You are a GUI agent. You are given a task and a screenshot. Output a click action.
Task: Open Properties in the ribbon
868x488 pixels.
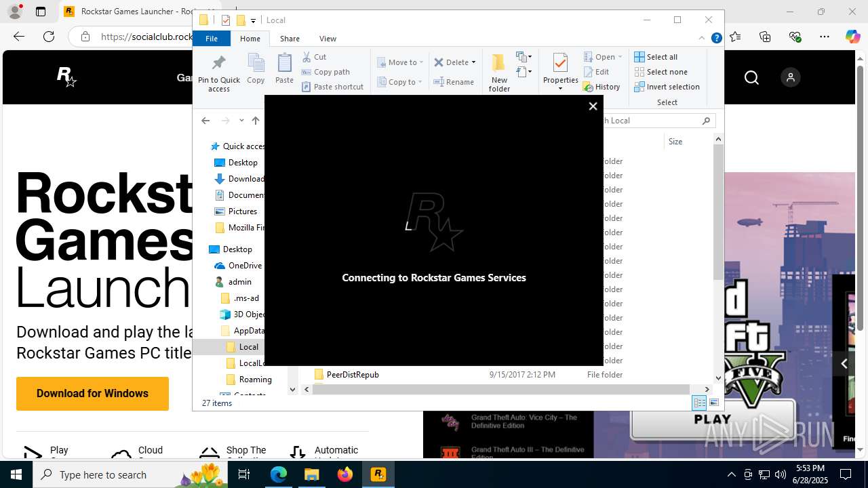[x=560, y=71]
